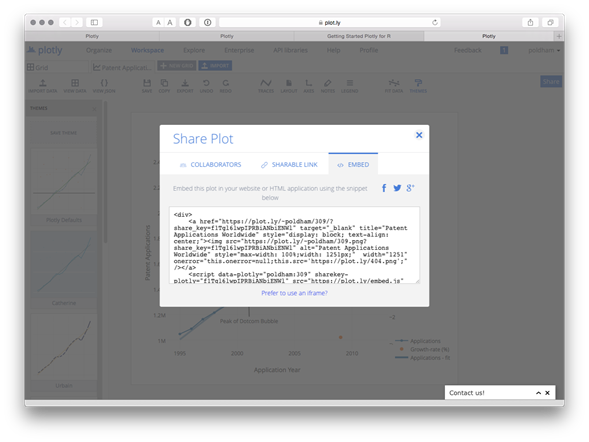Image resolution: width=589 pixels, height=442 pixels.
Task: Click 'Prefer to use an iframe?' link
Action: click(x=294, y=293)
